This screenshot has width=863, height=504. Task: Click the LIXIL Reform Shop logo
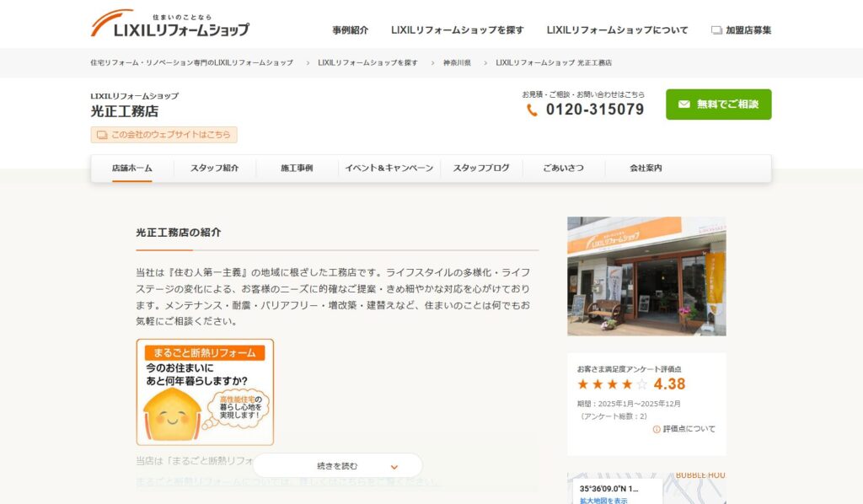pos(169,24)
